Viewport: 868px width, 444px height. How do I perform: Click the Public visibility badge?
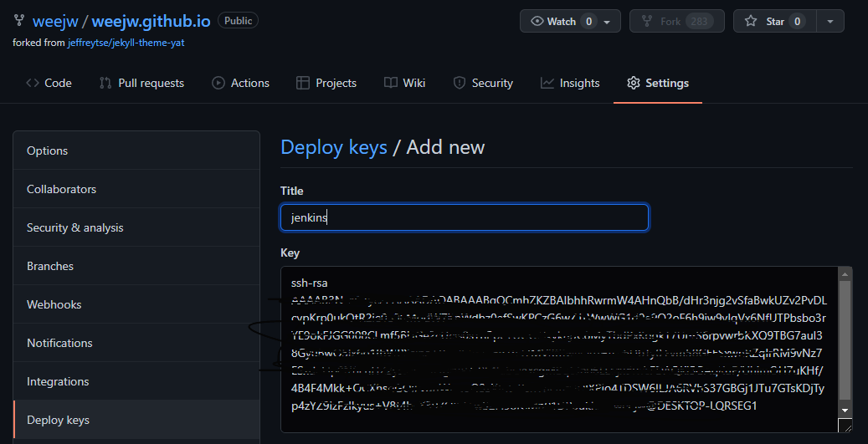[x=238, y=21]
